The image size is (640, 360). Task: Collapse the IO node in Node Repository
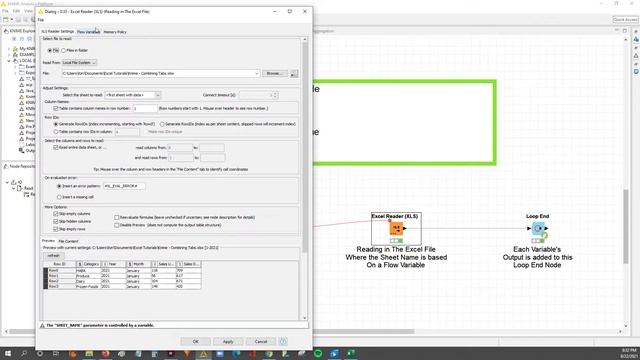coord(7,182)
